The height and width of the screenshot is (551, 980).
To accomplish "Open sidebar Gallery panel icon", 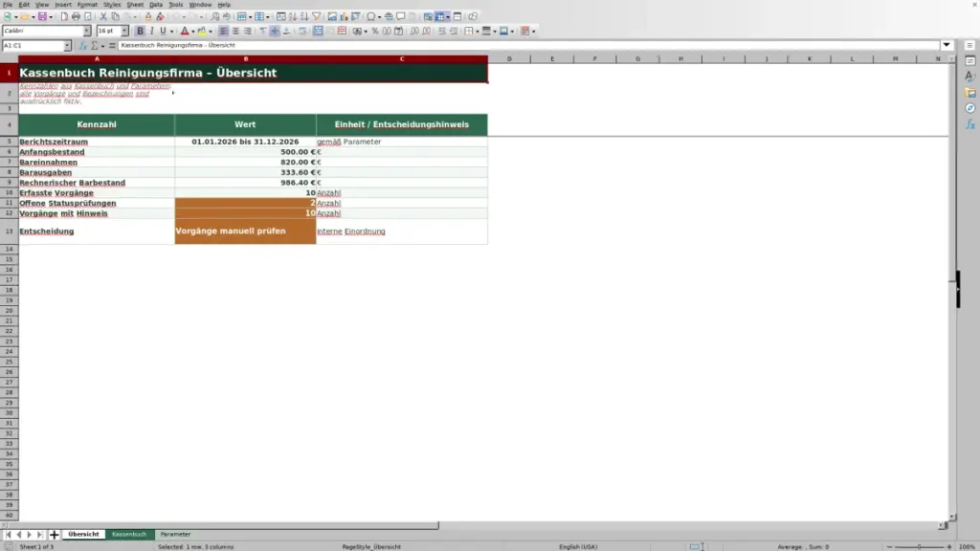I will tap(970, 93).
